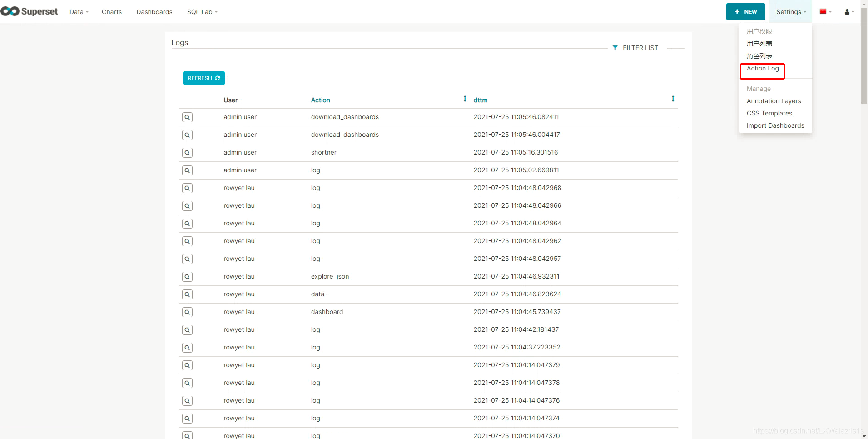Open magnifier for log at 11:04:48.042968
The image size is (868, 439).
pyautogui.click(x=187, y=188)
